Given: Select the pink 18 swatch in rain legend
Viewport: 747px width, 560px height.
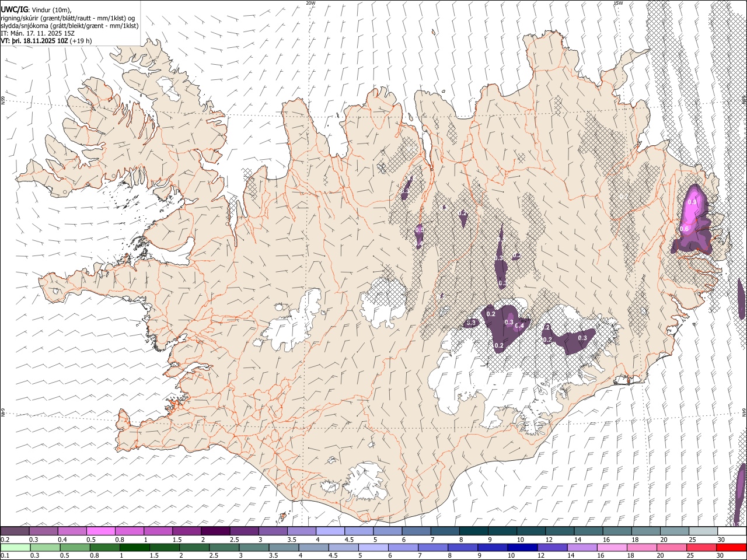Looking at the screenshot, I should (x=643, y=547).
